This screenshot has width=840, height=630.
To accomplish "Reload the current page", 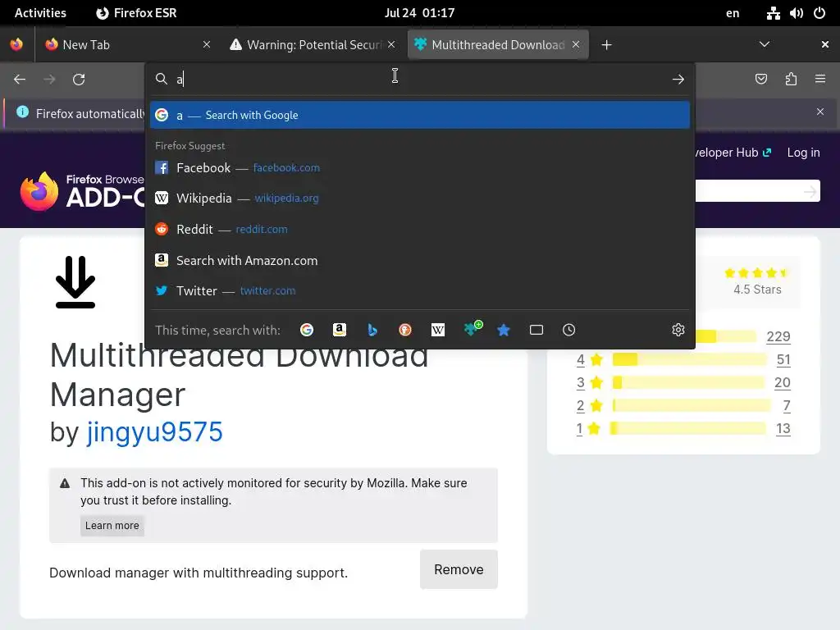I will click(79, 80).
